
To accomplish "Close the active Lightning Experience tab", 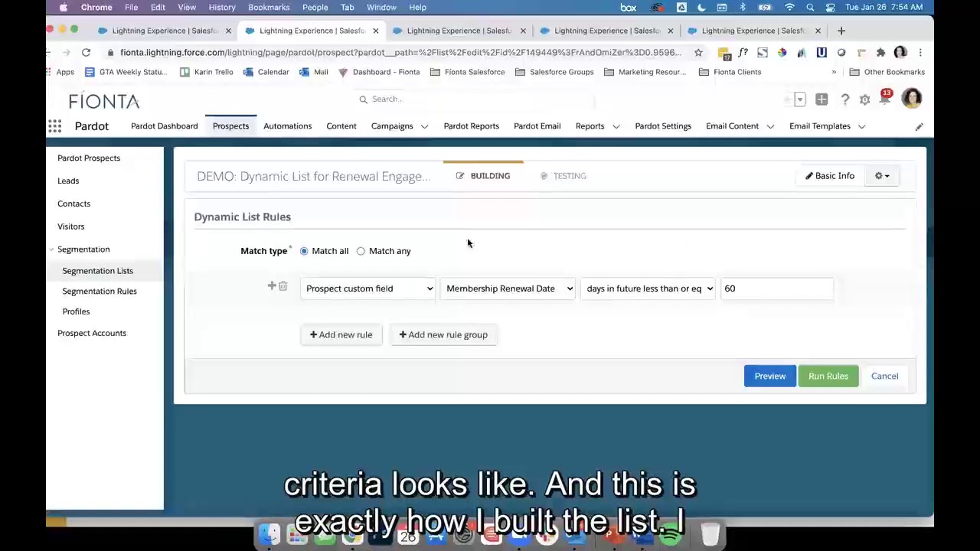I will click(375, 31).
